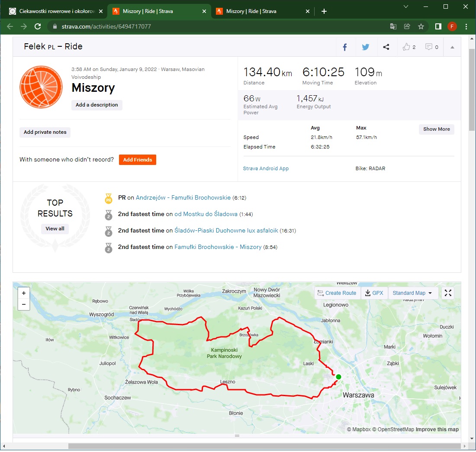The width and height of the screenshot is (476, 452).
Task: Translate this page icon
Action: coord(393,26)
